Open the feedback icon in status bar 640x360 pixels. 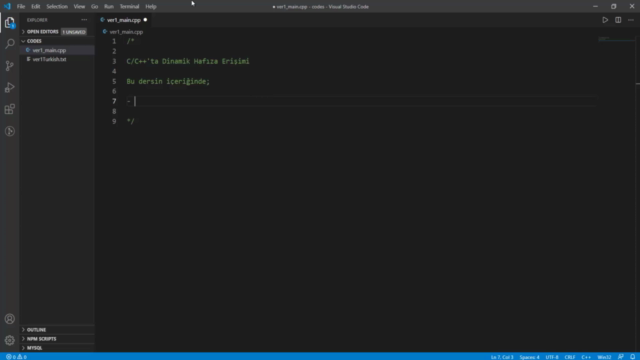click(620, 357)
